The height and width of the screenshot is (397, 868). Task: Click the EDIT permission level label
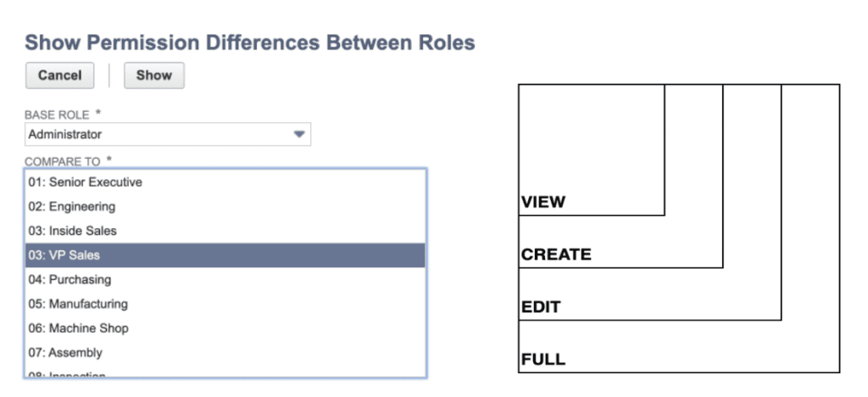[x=541, y=307]
